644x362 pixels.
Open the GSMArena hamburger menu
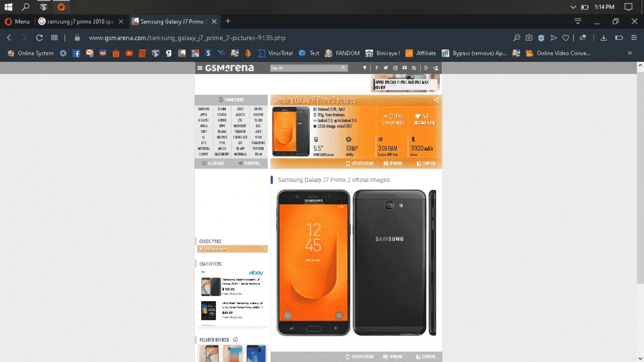click(x=200, y=68)
